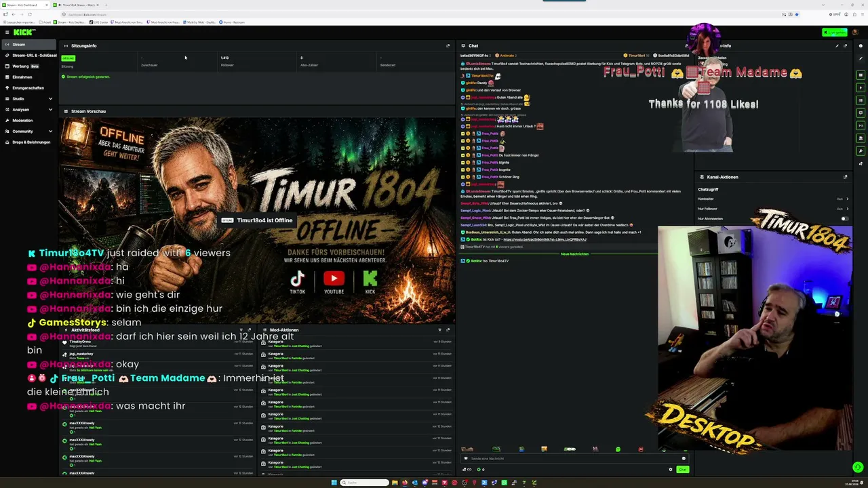Viewport: 868px width, 488px height.
Task: Open Chat panel edit pencil icon
Action: coord(837,46)
